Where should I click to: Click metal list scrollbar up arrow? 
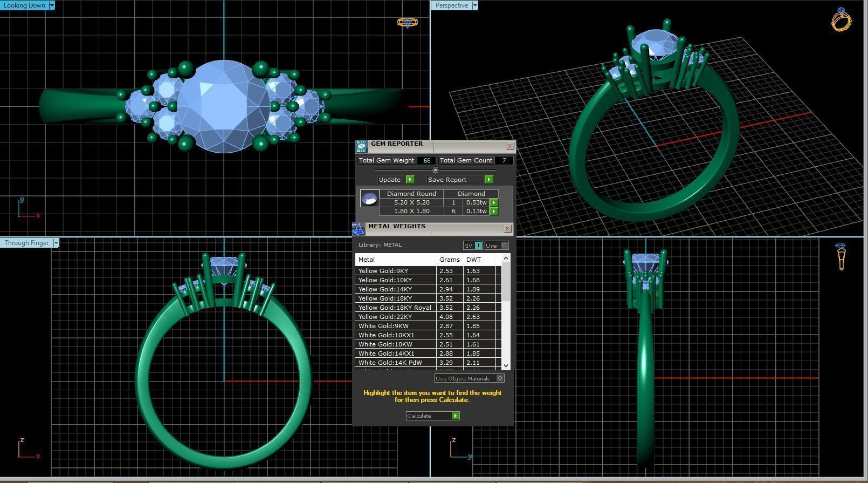click(506, 258)
